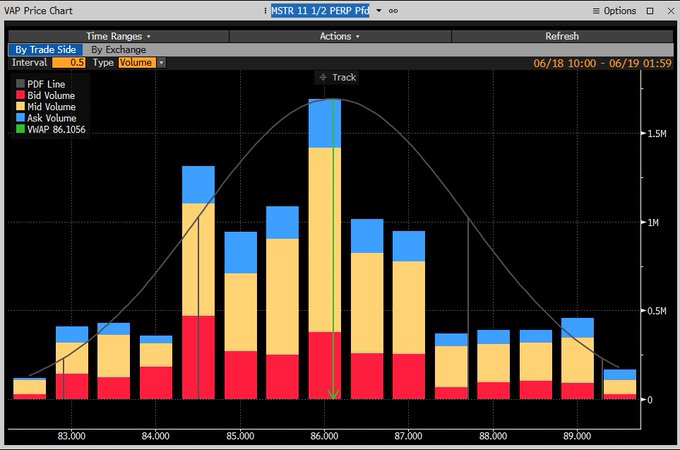
Task: Switch to the By Trade Side tab
Action: coord(46,49)
